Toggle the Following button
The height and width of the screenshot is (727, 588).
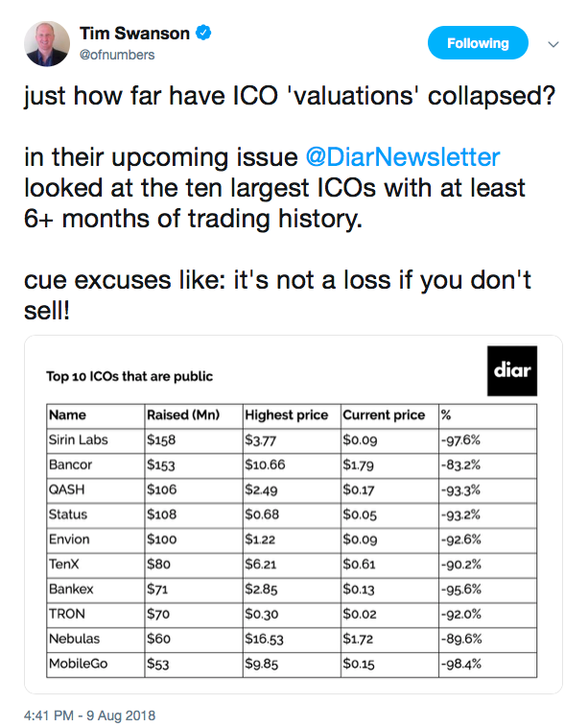point(478,43)
